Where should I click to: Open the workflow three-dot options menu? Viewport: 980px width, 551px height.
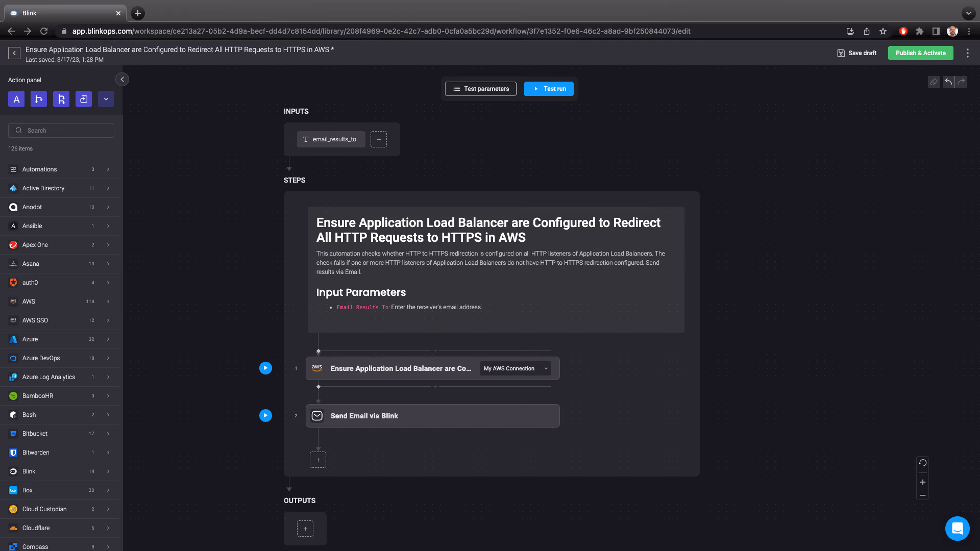[967, 53]
